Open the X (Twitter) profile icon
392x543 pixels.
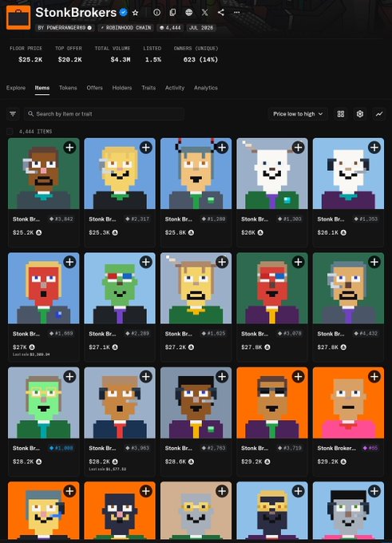(x=204, y=13)
